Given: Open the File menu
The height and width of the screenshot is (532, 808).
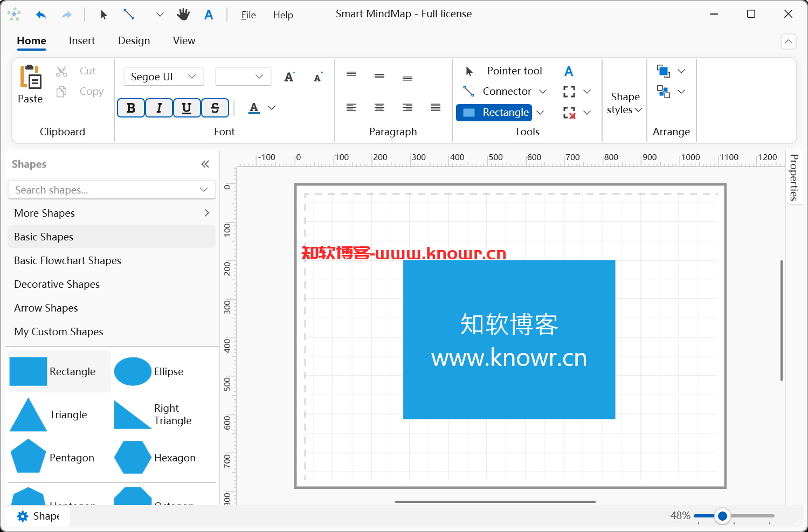Looking at the screenshot, I should (x=248, y=15).
